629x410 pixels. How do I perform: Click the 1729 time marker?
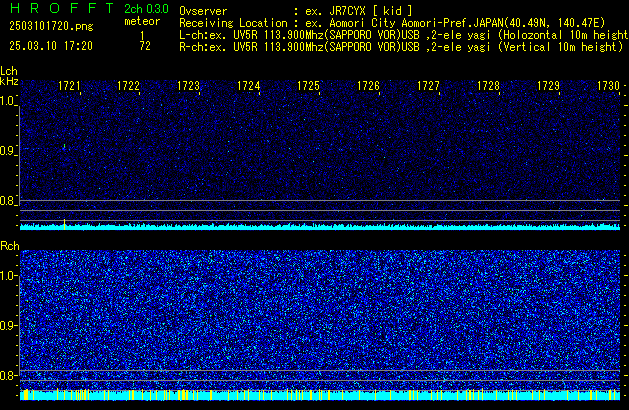[548, 86]
